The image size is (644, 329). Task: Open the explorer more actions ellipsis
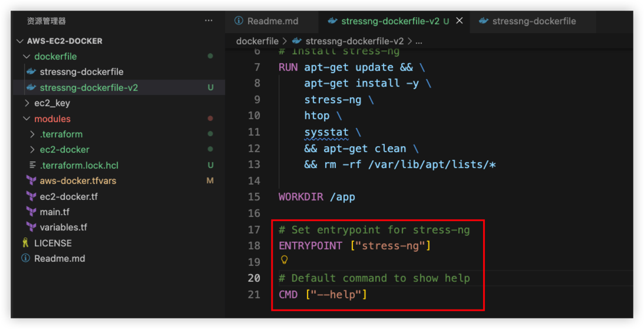click(x=209, y=21)
